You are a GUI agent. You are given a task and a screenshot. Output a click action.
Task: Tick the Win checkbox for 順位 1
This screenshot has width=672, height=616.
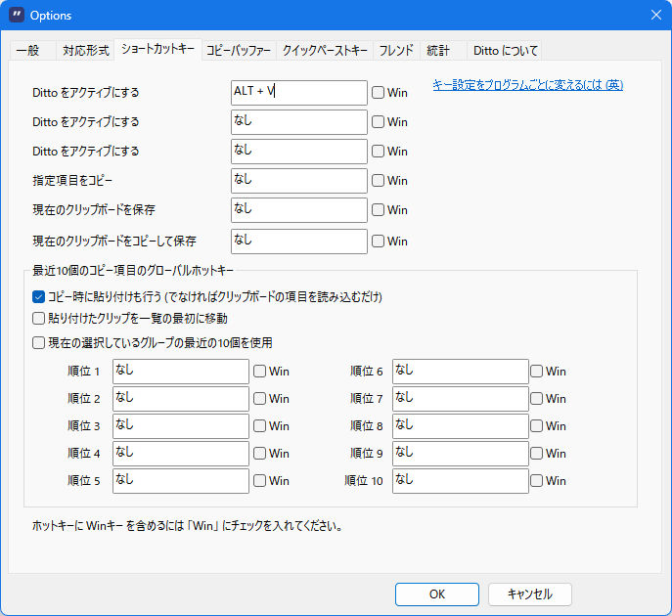(259, 371)
